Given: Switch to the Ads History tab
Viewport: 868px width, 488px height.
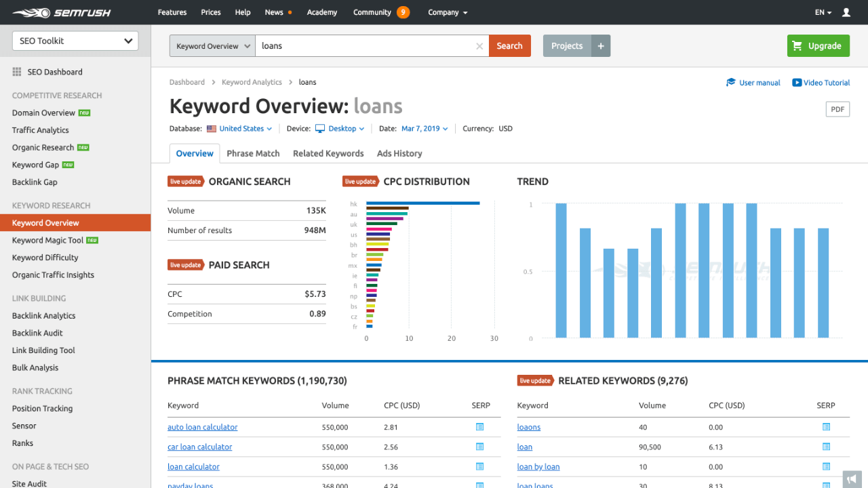Looking at the screenshot, I should click(399, 154).
